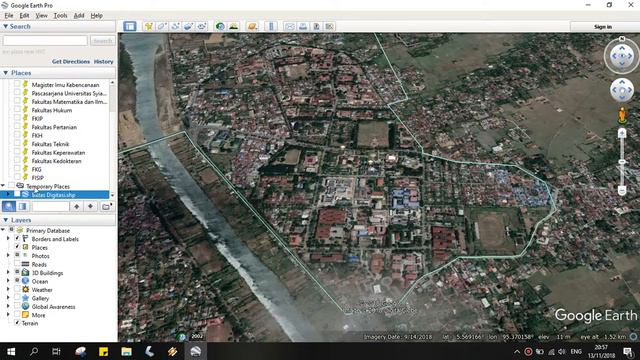Collapse the Temporary Places folder

tap(4, 186)
